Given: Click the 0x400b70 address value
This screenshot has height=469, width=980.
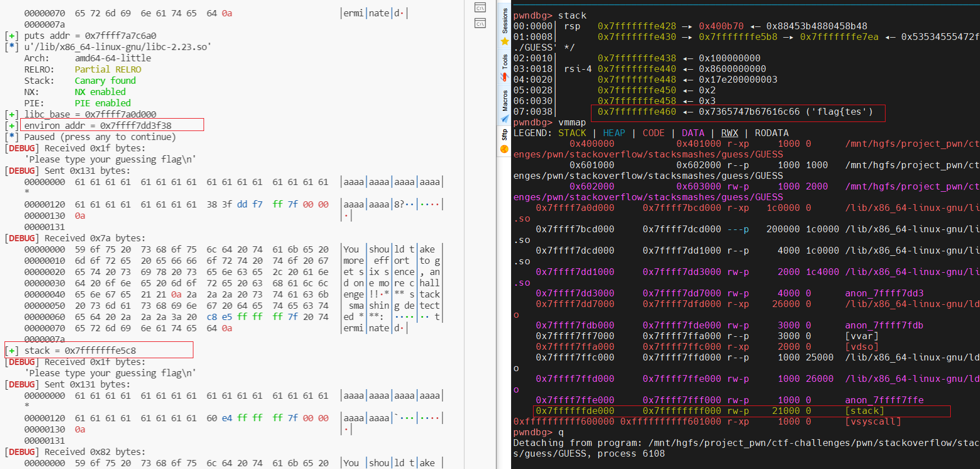Looking at the screenshot, I should [721, 26].
